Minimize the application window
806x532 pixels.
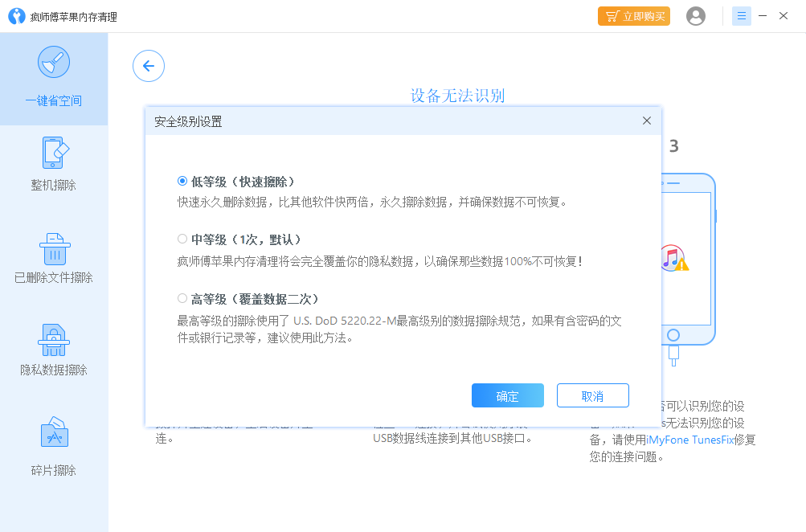click(763, 16)
